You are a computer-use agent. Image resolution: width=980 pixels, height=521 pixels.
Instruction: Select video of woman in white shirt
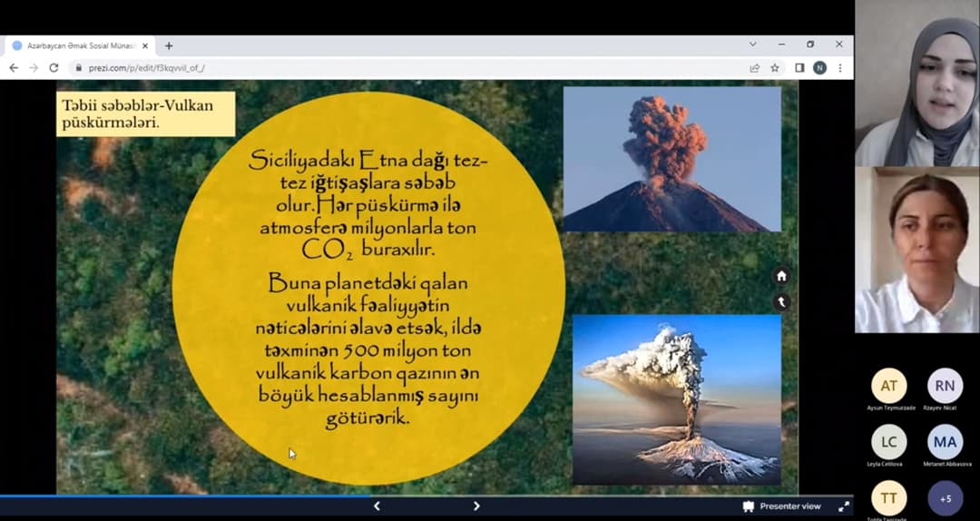tap(916, 250)
